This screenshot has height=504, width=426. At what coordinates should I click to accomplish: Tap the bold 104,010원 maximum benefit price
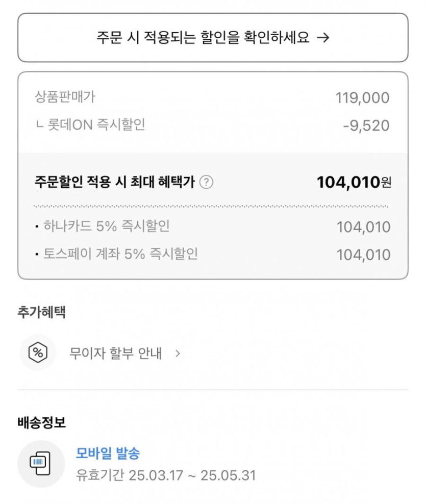354,182
